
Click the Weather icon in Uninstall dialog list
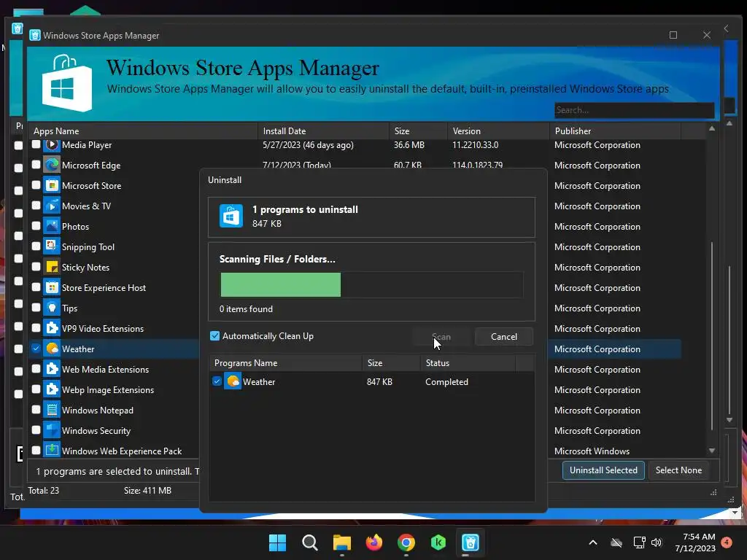pos(233,381)
